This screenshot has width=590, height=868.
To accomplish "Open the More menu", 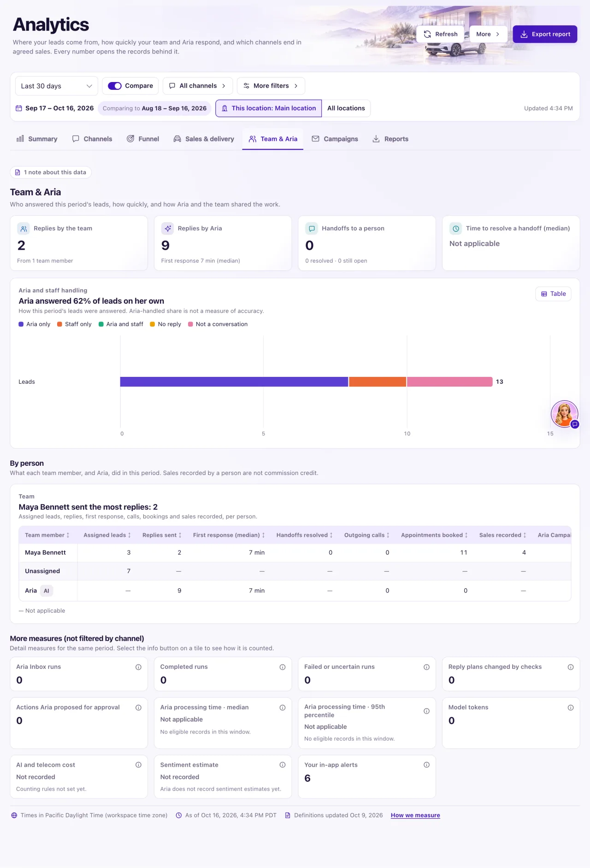I will [488, 34].
